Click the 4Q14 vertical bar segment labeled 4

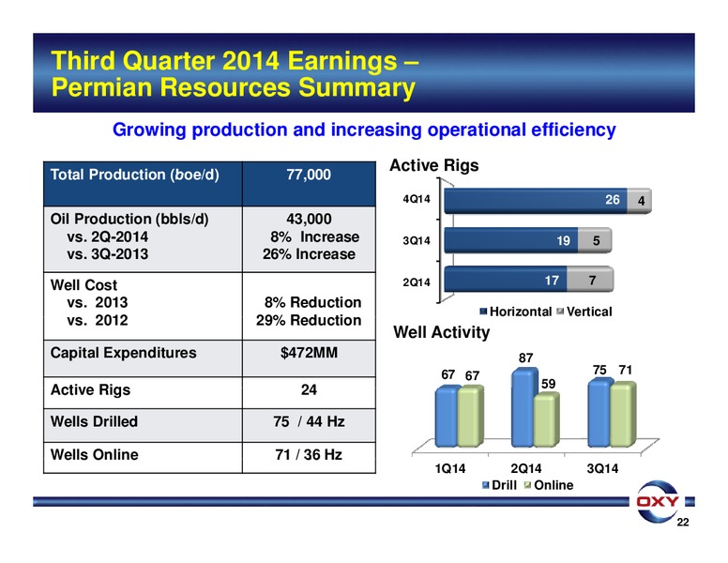[639, 201]
